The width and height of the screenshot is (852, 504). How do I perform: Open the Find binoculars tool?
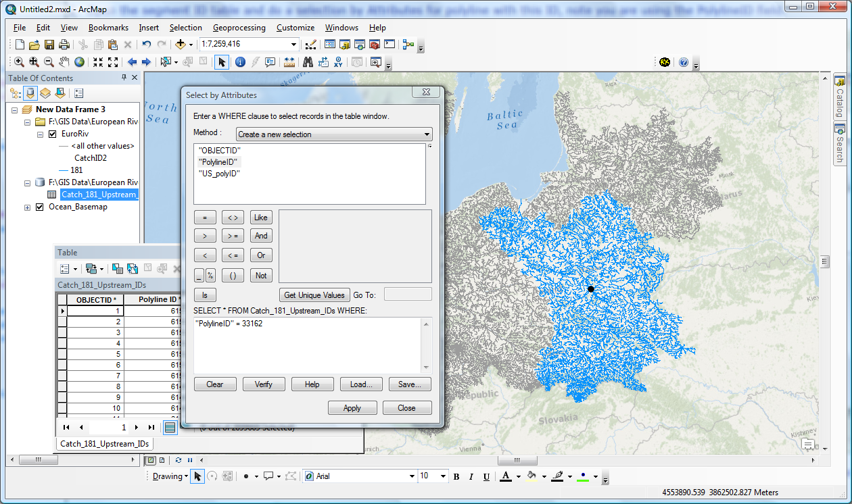click(x=308, y=62)
